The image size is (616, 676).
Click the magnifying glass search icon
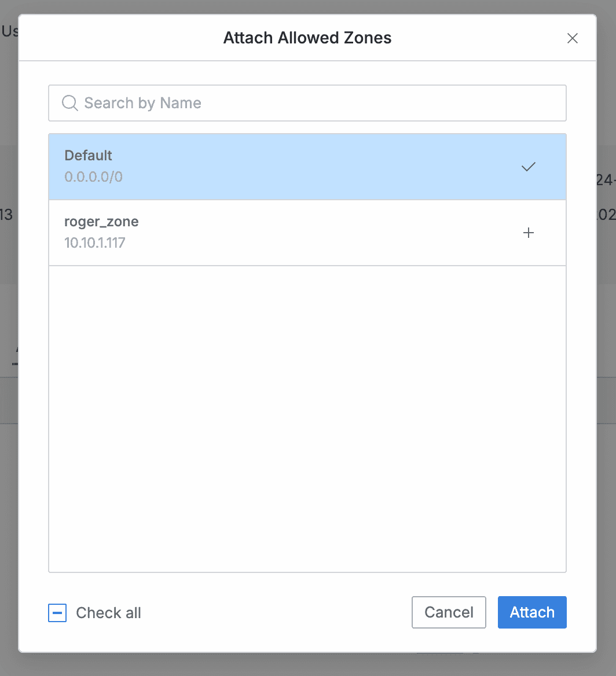point(69,103)
